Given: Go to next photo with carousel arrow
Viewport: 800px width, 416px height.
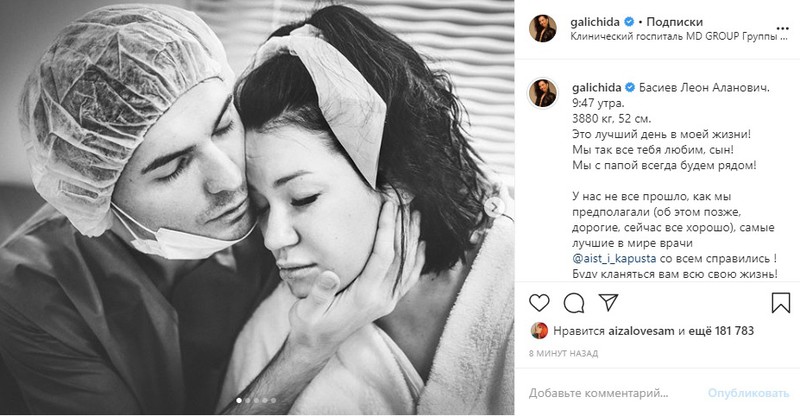Looking at the screenshot, I should coord(494,207).
